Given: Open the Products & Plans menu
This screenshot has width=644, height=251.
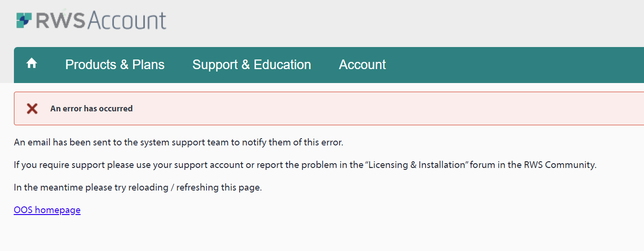Looking at the screenshot, I should 115,65.
